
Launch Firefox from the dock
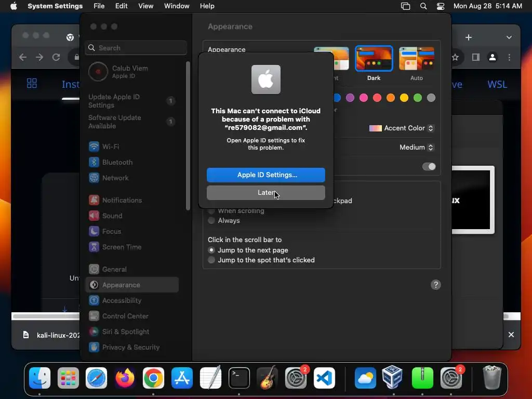tap(125, 378)
